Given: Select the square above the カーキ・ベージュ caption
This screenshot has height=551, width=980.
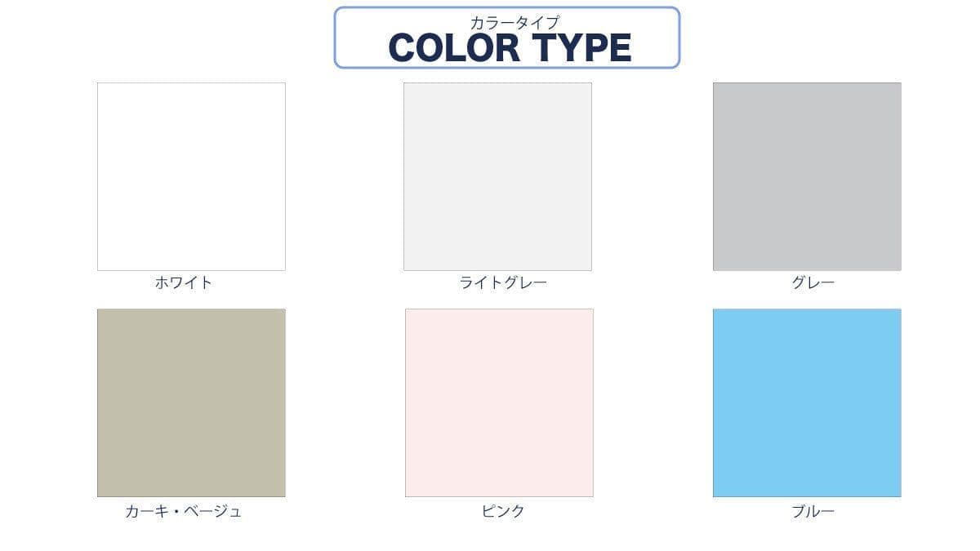Looking at the screenshot, I should coord(191,402).
